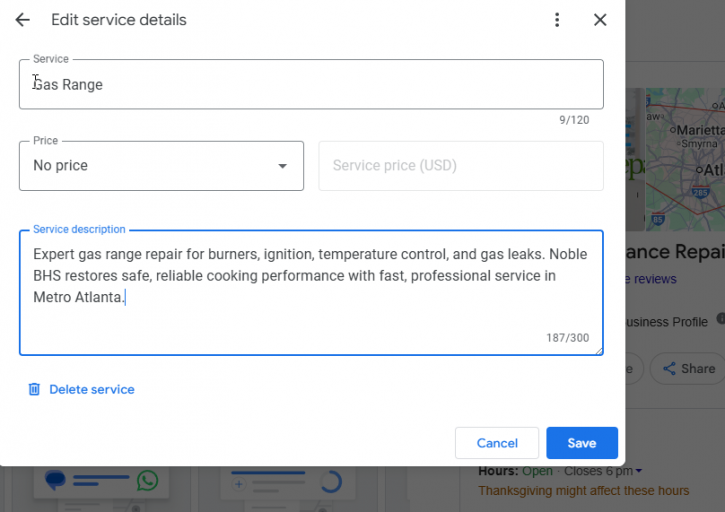Click the Gas Range service name field
Image resolution: width=725 pixels, height=512 pixels.
310,85
